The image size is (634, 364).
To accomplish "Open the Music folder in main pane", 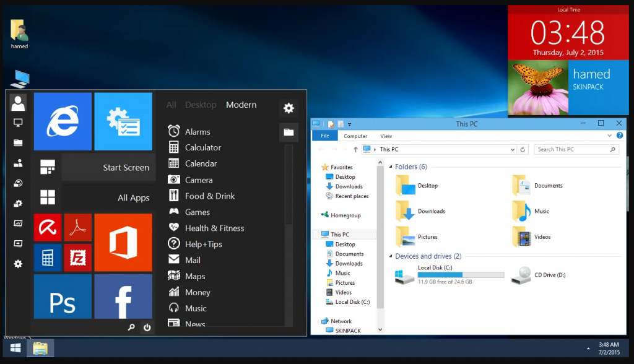I will pyautogui.click(x=531, y=211).
